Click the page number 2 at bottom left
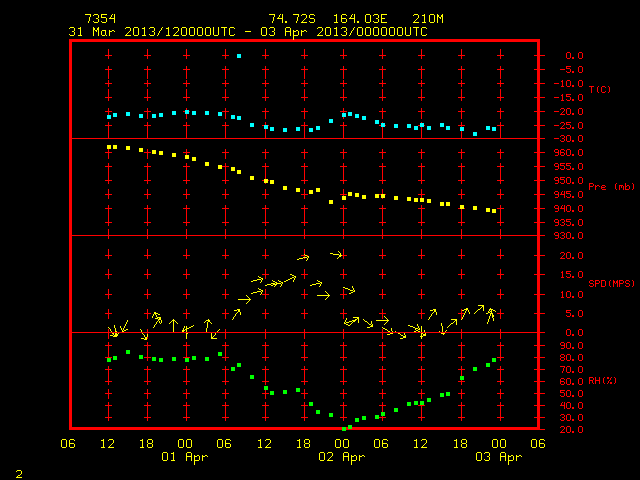 click(x=19, y=474)
